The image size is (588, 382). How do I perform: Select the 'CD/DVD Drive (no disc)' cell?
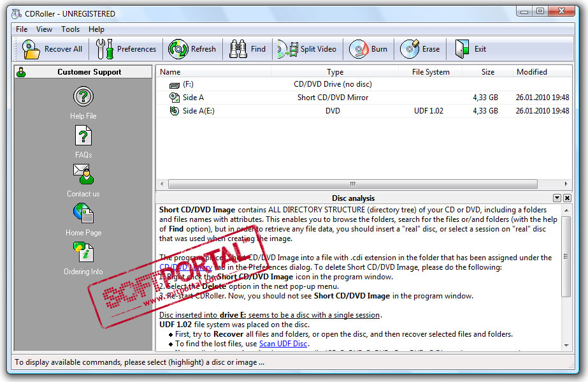[x=333, y=84]
